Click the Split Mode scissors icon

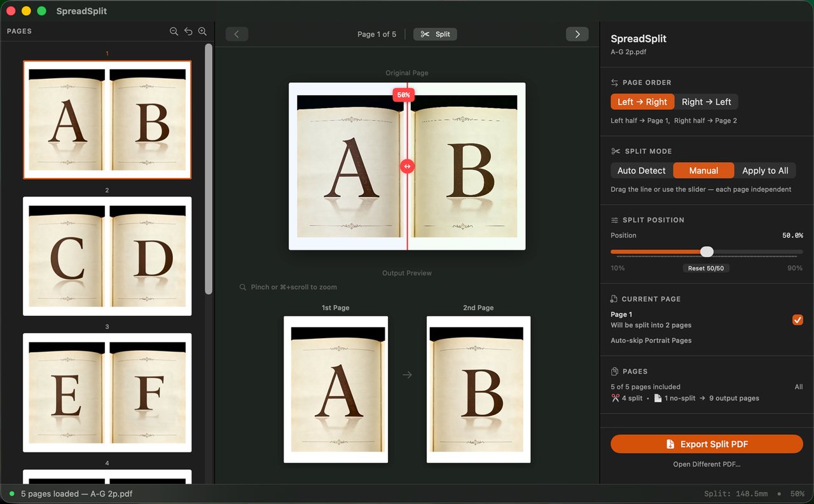tap(615, 151)
